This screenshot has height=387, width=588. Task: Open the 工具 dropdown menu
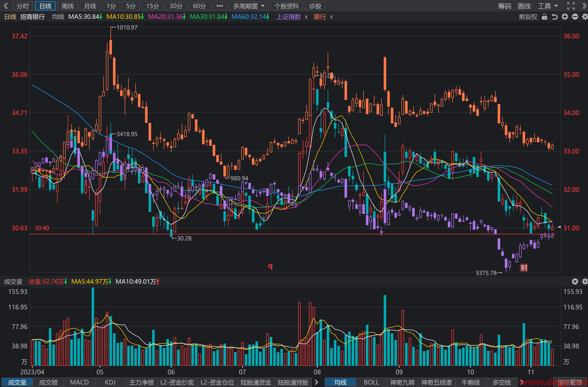(548, 6)
